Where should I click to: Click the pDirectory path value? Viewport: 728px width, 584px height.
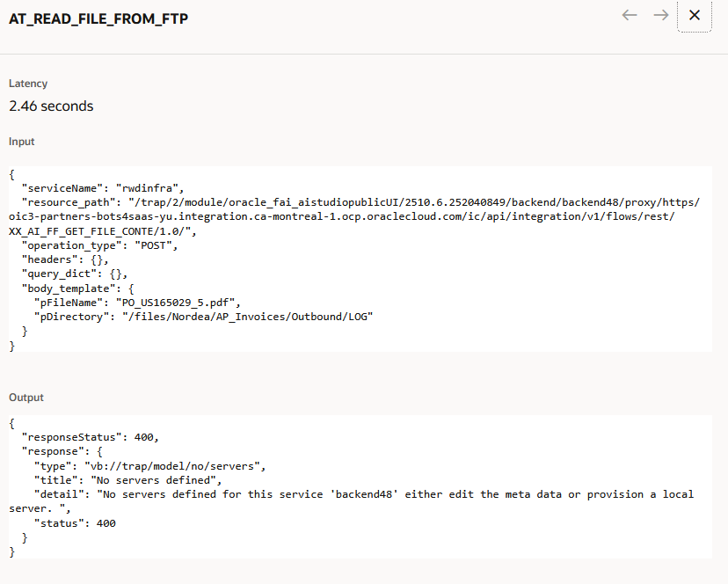247,317
